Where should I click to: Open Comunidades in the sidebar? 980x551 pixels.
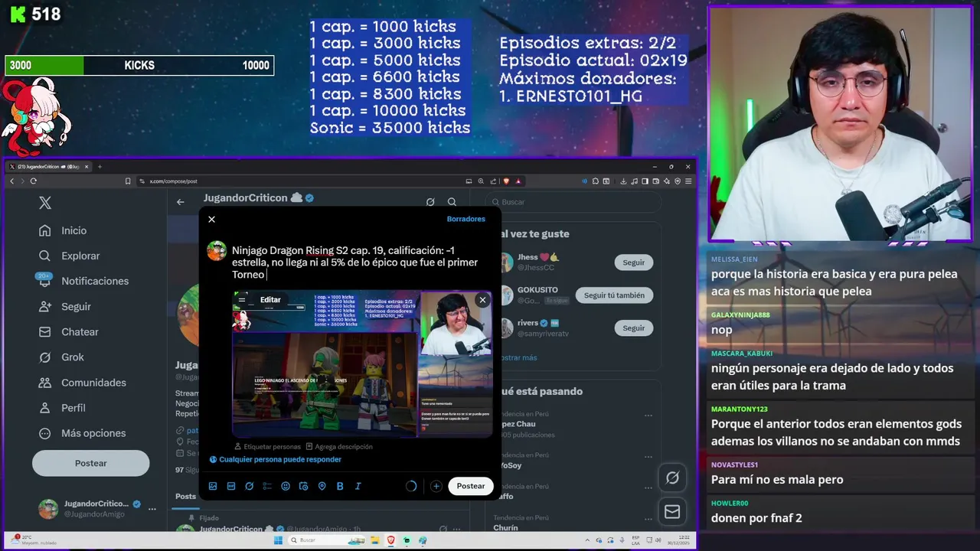coord(83,382)
